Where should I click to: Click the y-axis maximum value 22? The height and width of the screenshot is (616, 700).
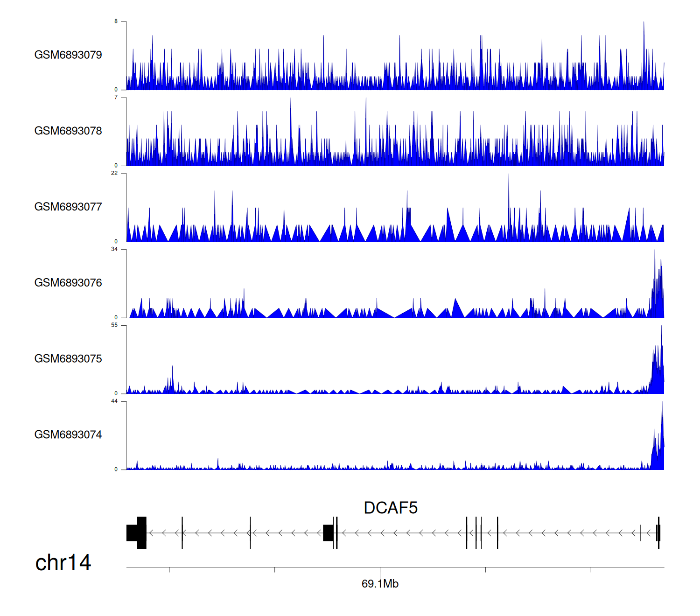click(114, 173)
